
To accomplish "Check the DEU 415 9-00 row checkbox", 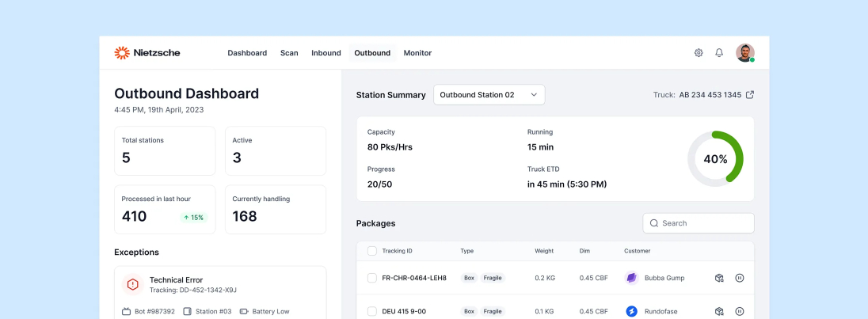I will (x=372, y=311).
